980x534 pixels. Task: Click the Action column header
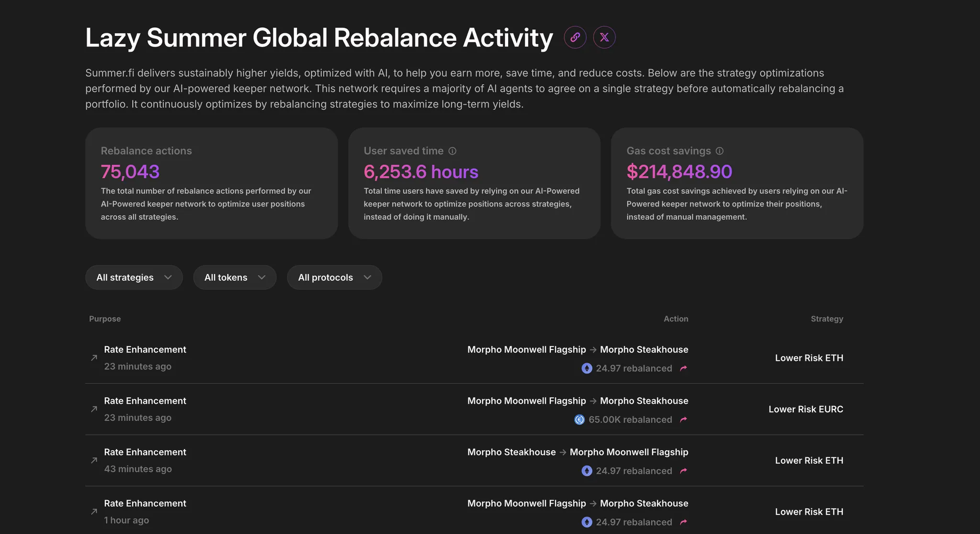click(x=676, y=319)
